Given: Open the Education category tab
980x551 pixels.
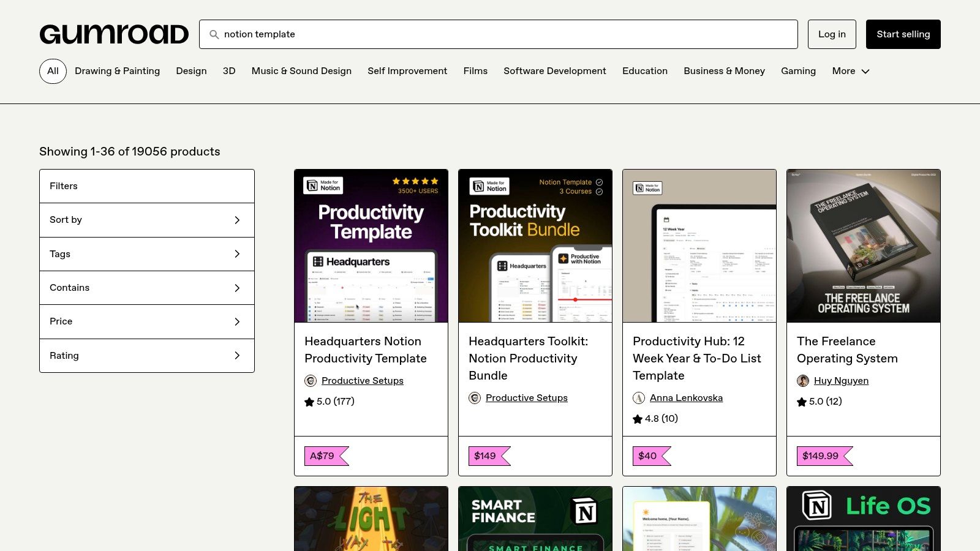Looking at the screenshot, I should tap(644, 71).
